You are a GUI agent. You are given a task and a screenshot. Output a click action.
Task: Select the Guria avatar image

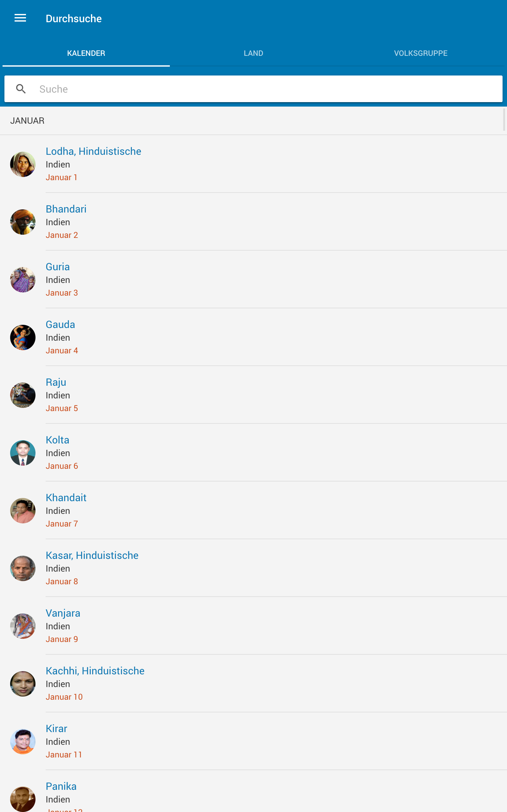point(23,280)
